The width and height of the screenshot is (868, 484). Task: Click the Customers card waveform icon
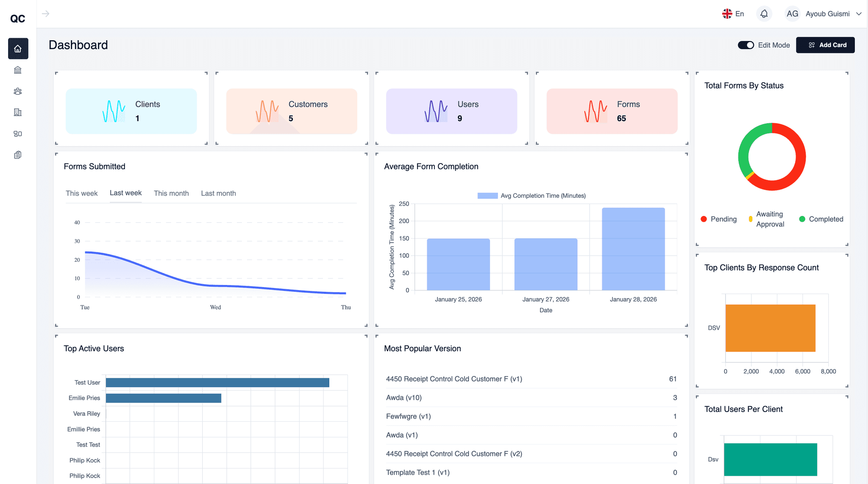tap(267, 111)
